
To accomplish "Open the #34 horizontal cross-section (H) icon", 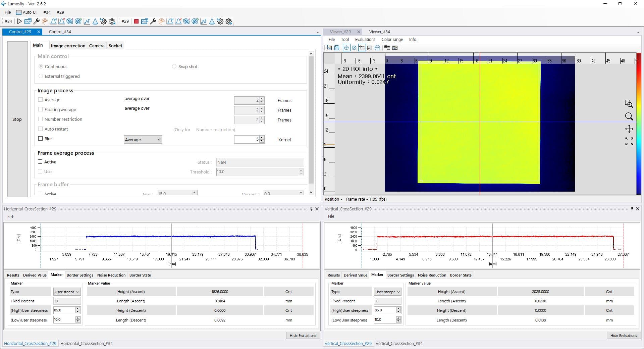I will 53,21.
